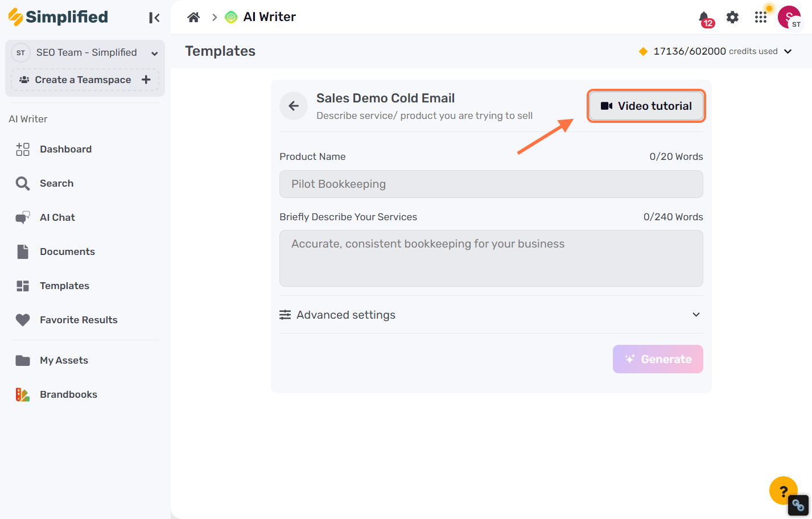This screenshot has width=812, height=519.
Task: Collapse the sidebar with the arrow icon
Action: click(154, 18)
